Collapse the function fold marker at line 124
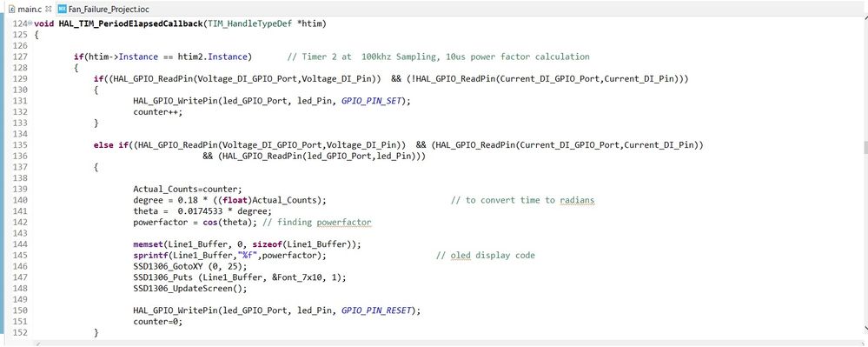868x347 pixels. pos(30,23)
